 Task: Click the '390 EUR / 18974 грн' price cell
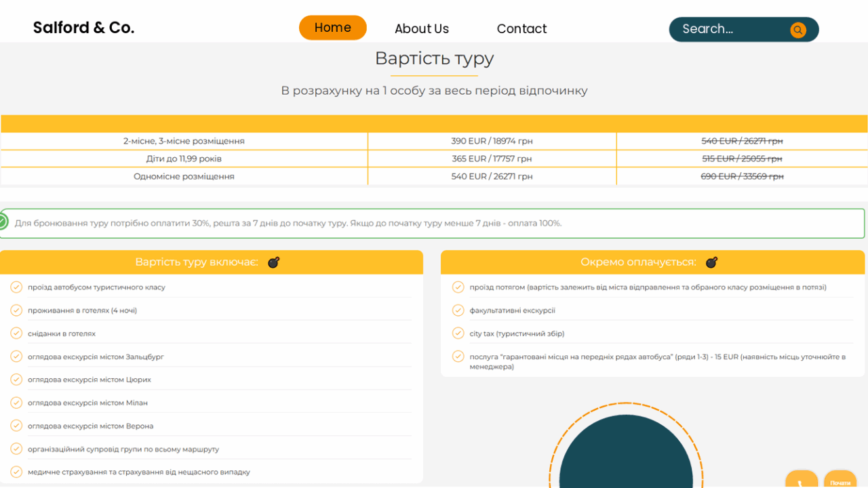point(492,141)
